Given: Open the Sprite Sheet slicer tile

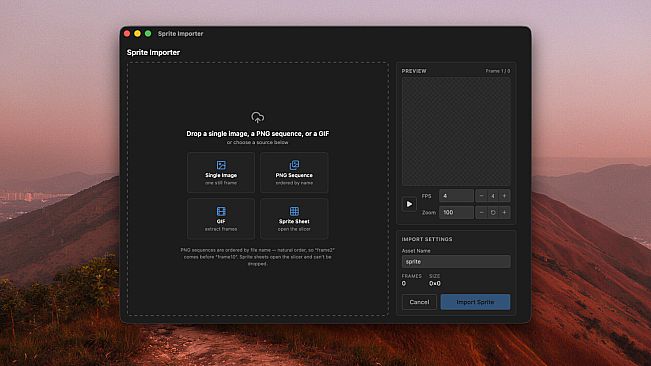Looking at the screenshot, I should pyautogui.click(x=294, y=219).
